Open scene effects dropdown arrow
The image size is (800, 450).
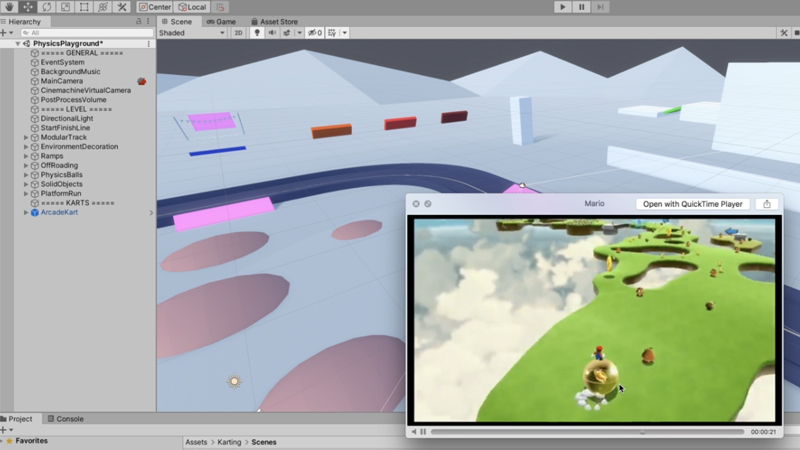[x=299, y=33]
